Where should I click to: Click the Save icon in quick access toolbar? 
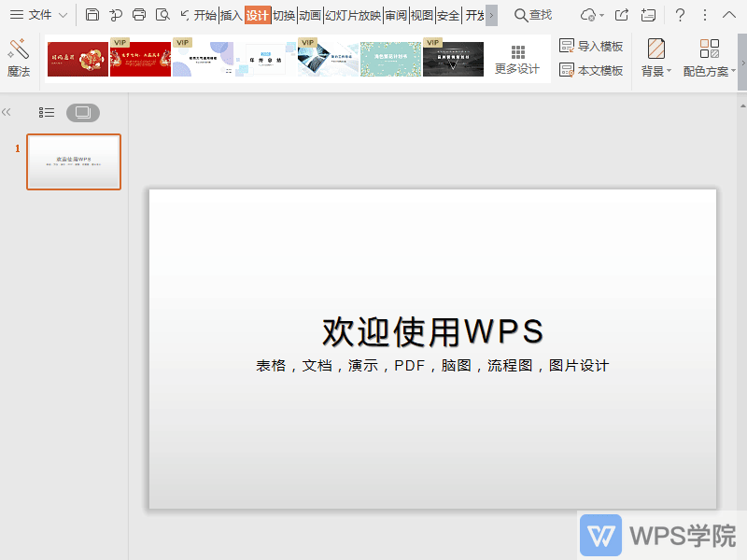pos(92,15)
